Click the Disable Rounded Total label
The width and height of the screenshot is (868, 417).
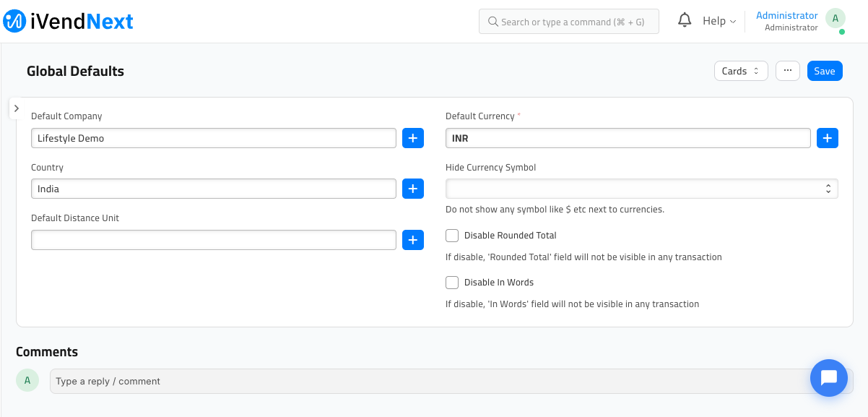(x=511, y=236)
